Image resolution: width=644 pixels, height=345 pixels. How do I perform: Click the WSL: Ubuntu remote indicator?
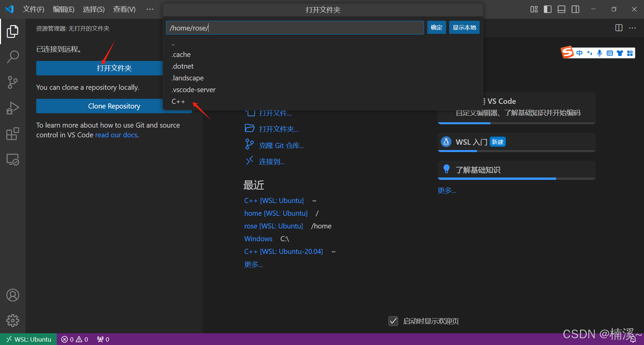pos(28,339)
